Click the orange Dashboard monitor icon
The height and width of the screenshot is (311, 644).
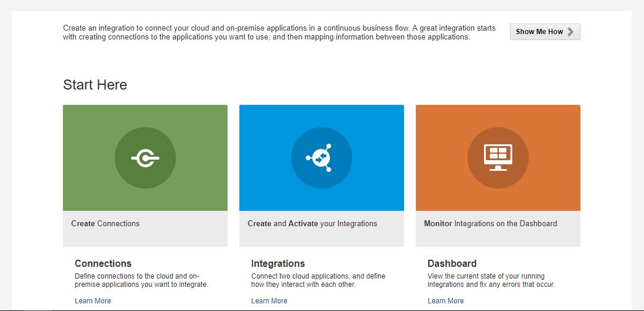[x=498, y=157]
